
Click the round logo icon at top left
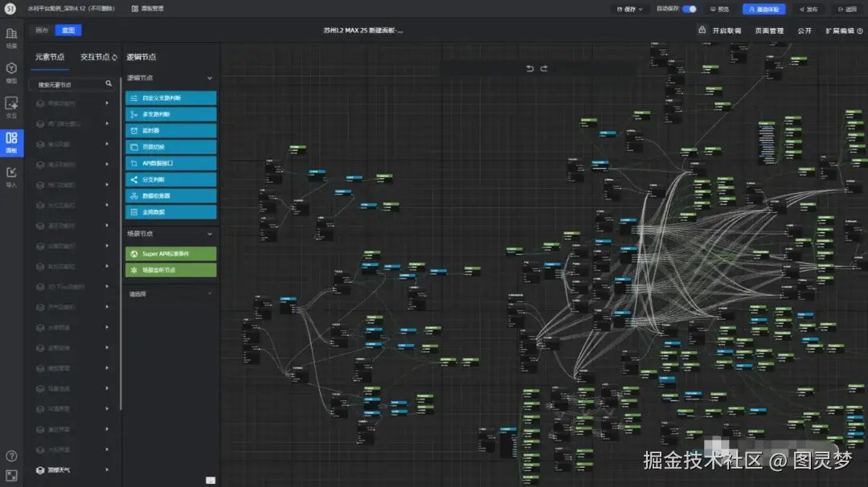pos(10,8)
